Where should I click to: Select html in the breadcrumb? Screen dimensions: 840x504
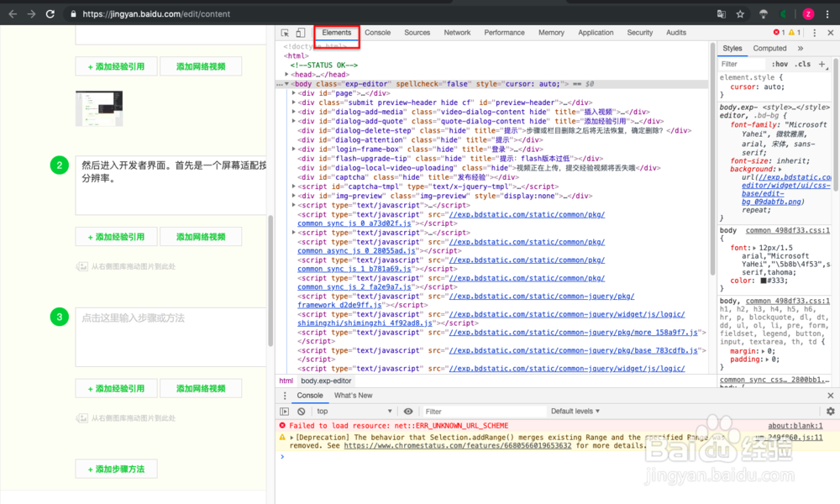click(286, 381)
